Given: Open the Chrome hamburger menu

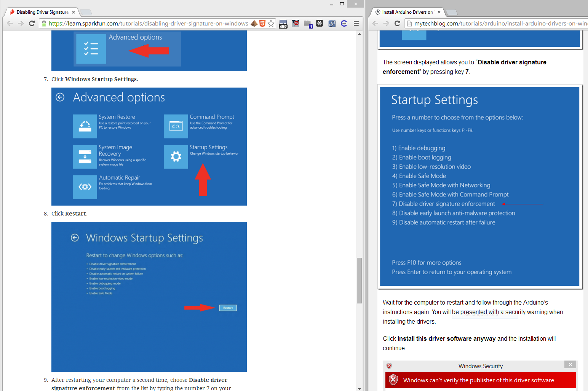Looking at the screenshot, I should (356, 24).
